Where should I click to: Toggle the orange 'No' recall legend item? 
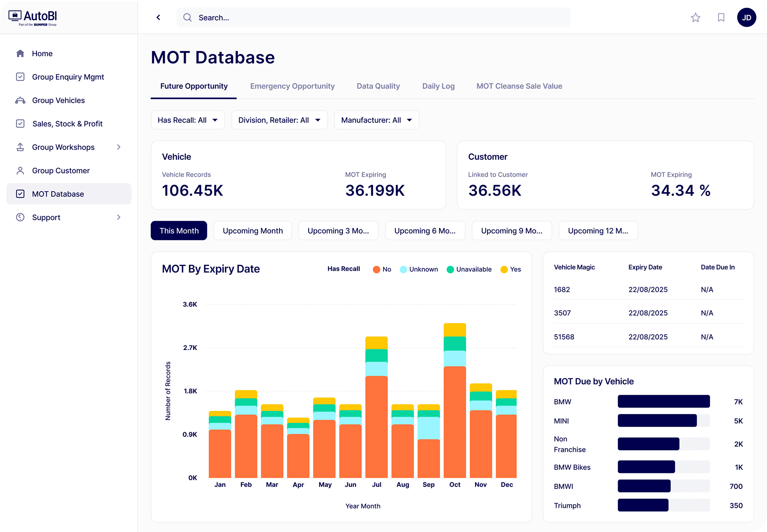382,269
